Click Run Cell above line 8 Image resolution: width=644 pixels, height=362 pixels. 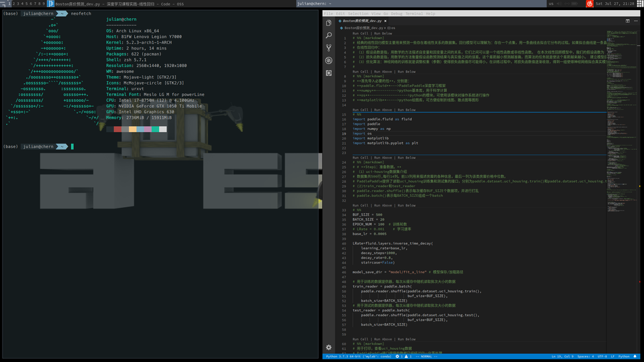(361, 72)
